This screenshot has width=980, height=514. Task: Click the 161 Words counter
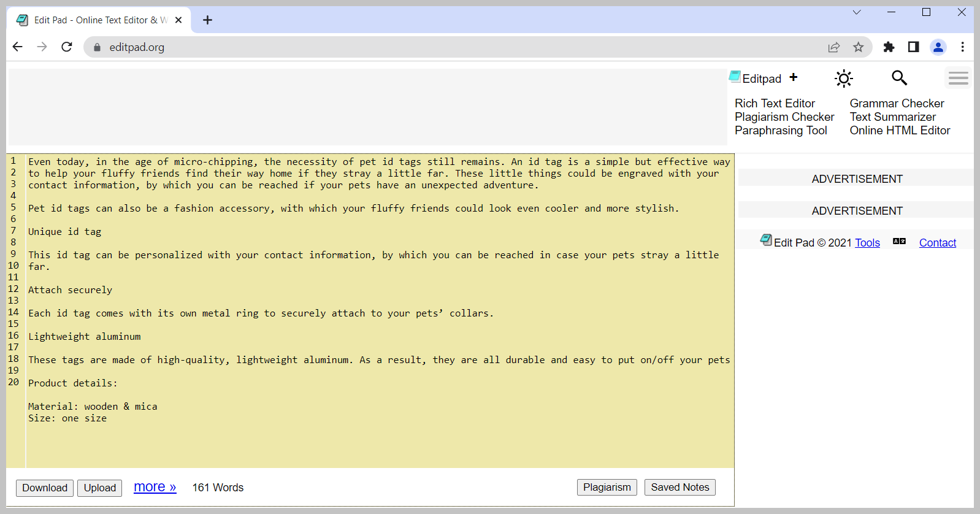coord(218,488)
